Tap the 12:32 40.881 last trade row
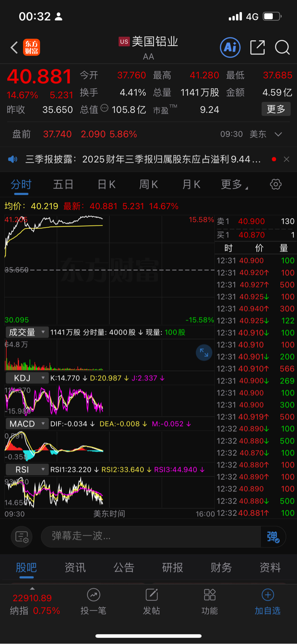This screenshot has height=644, width=297. pyautogui.click(x=256, y=513)
